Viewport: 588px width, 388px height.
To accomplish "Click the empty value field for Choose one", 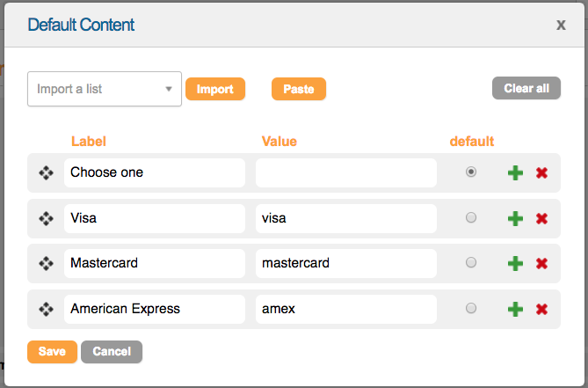I will (x=345, y=172).
